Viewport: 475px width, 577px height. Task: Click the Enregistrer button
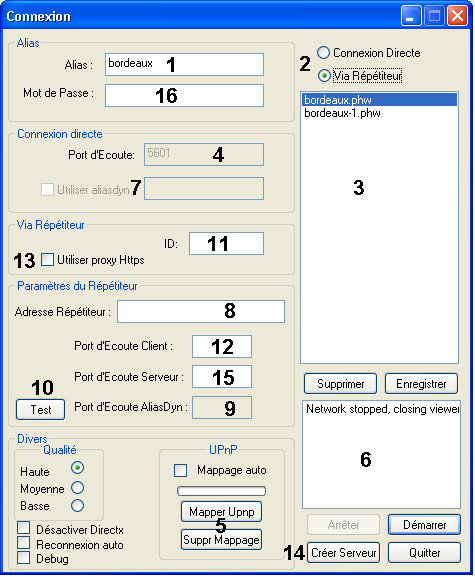pos(421,384)
